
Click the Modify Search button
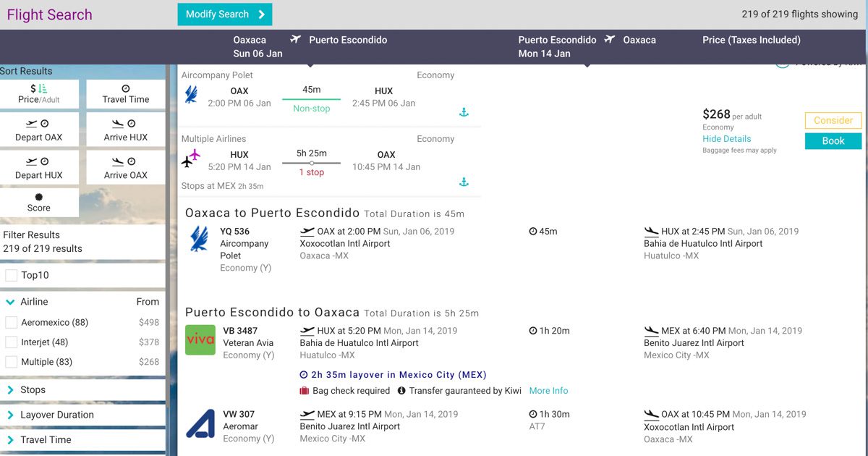pos(225,14)
